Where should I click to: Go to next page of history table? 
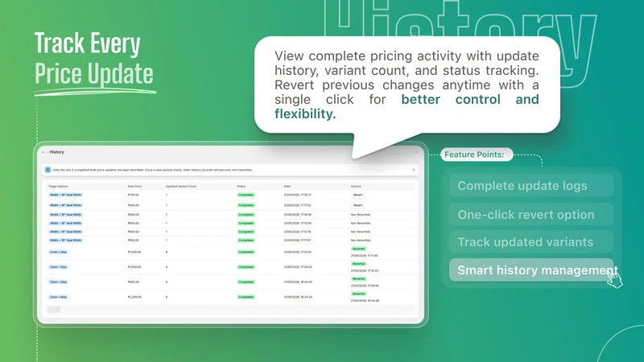[x=57, y=310]
